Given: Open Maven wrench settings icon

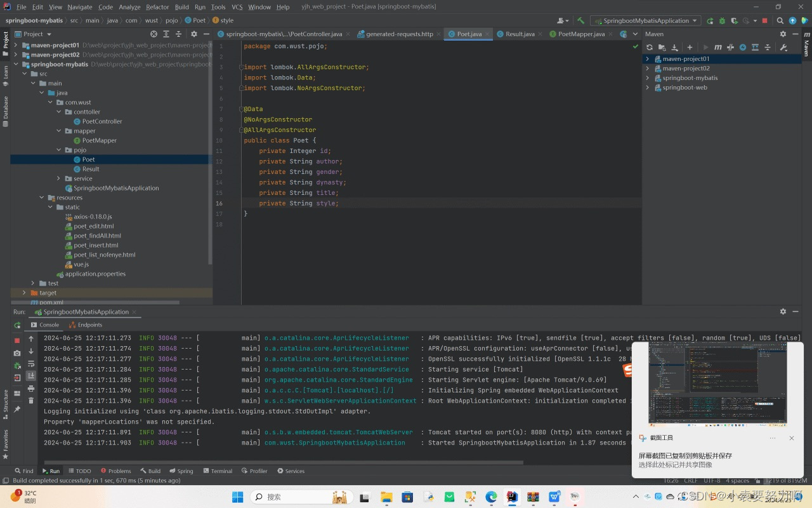Looking at the screenshot, I should click(x=783, y=47).
